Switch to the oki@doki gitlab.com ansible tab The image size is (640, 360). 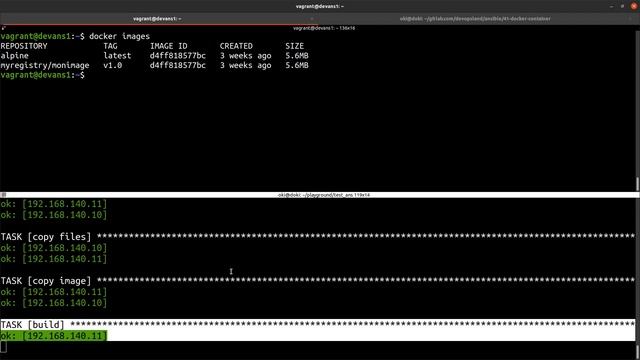click(x=475, y=19)
